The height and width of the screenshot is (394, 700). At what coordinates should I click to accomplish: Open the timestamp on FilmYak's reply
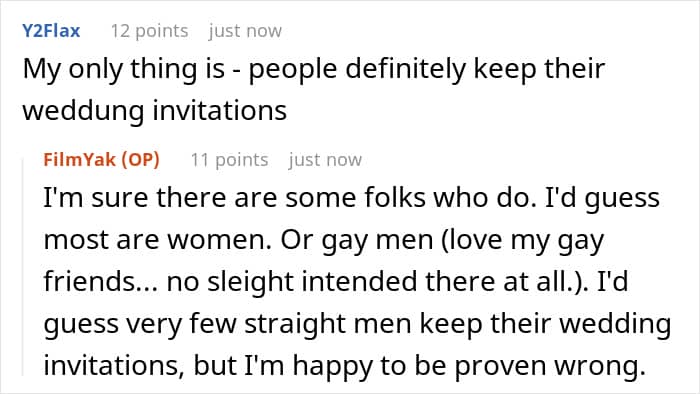325,159
